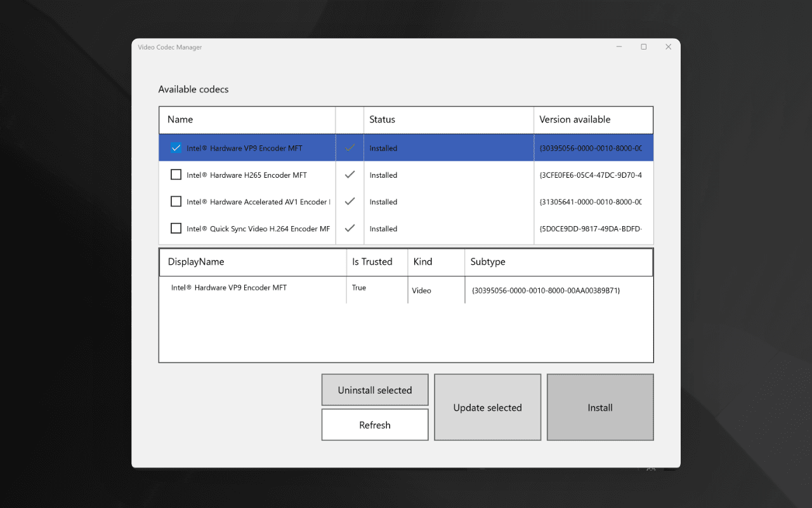Click the orange checkmark on VP9 Encoder row
The width and height of the screenshot is (812, 508).
point(350,147)
